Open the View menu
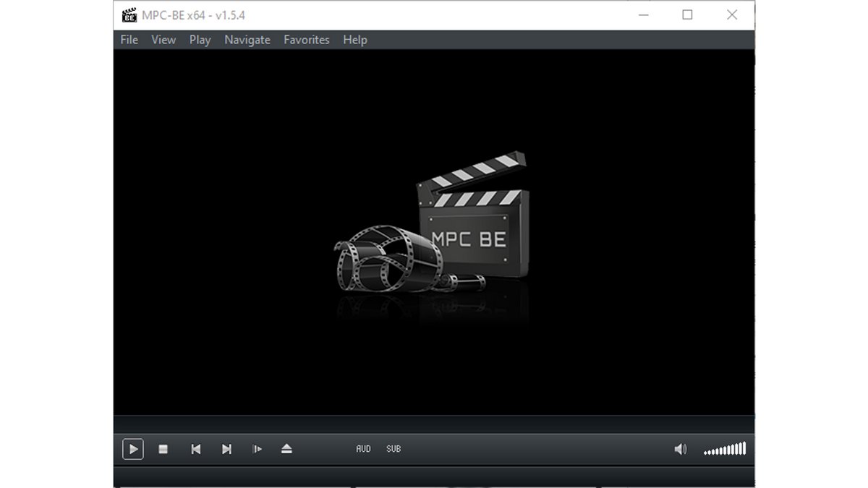The width and height of the screenshot is (868, 488). (163, 40)
